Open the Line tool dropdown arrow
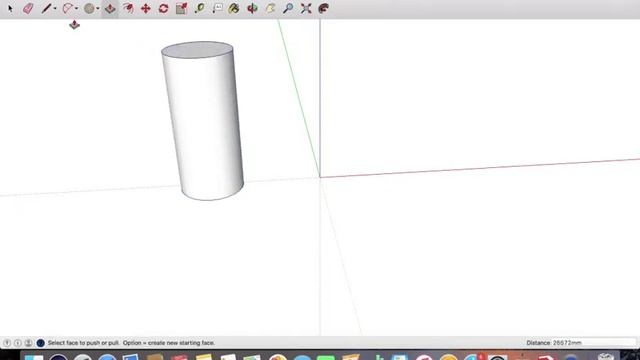640x360 pixels. [55, 9]
